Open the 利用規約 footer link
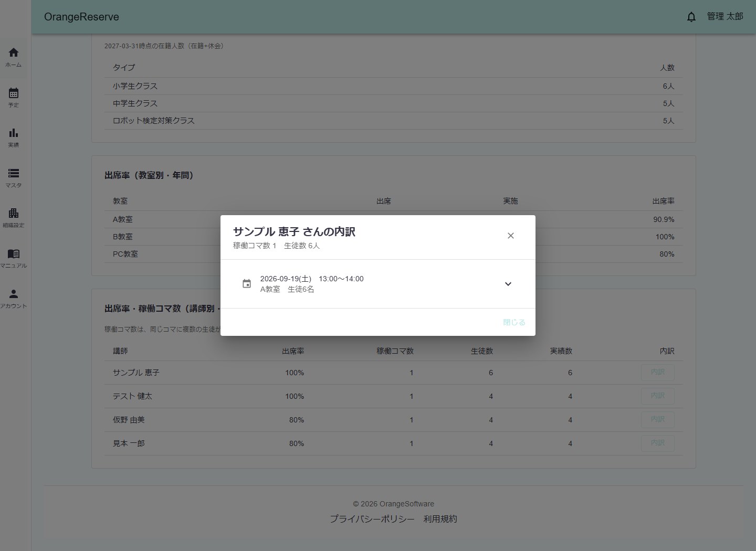This screenshot has height=551, width=756. tap(440, 518)
